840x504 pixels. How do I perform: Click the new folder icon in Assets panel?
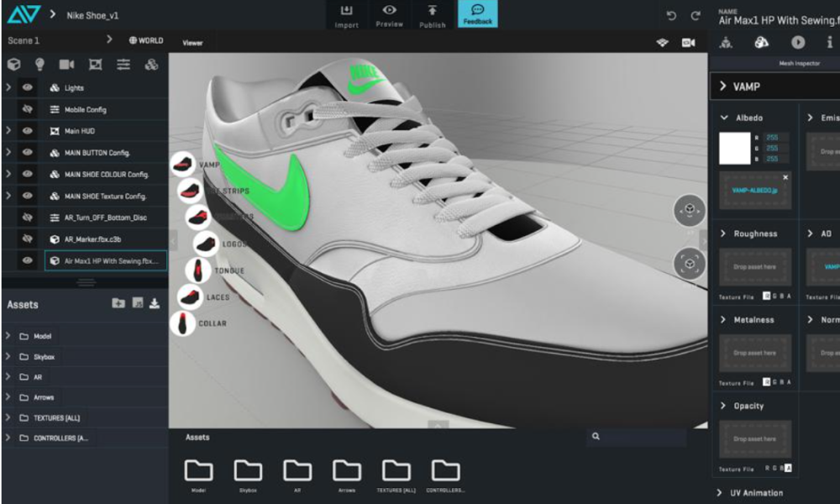click(x=118, y=303)
